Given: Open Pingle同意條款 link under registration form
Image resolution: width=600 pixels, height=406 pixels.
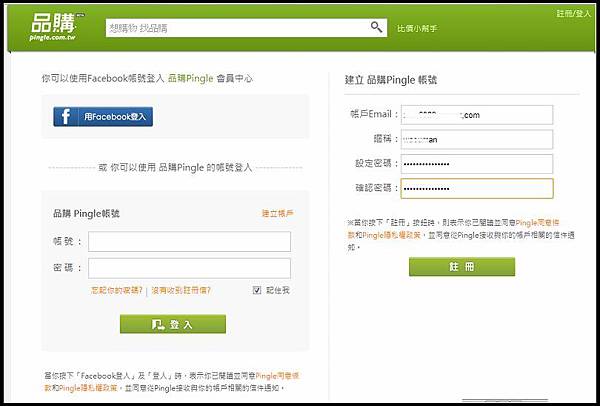Looking at the screenshot, I should click(537, 223).
